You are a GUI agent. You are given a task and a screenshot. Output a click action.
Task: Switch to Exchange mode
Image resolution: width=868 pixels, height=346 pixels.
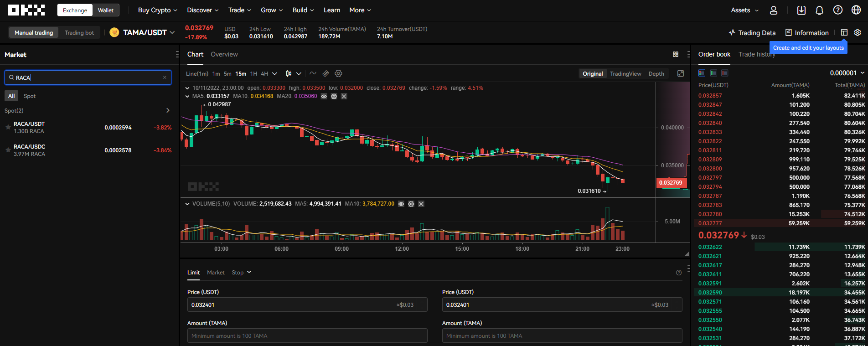(x=75, y=10)
